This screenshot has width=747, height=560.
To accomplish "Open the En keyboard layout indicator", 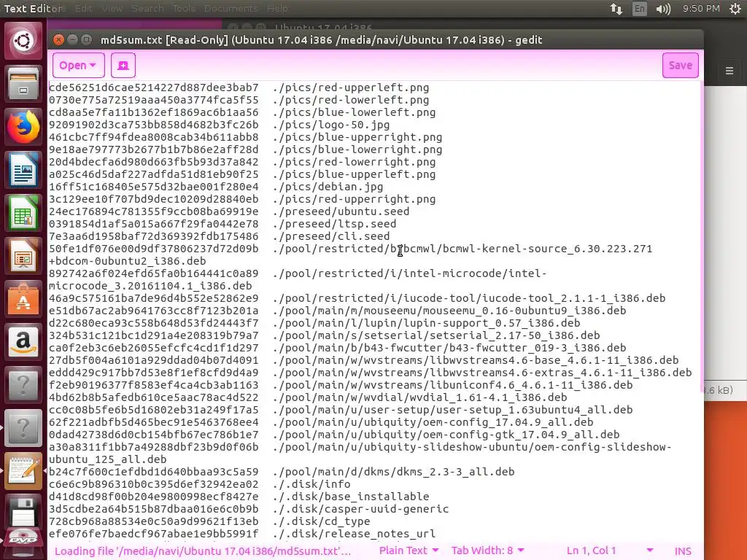I will (x=639, y=9).
